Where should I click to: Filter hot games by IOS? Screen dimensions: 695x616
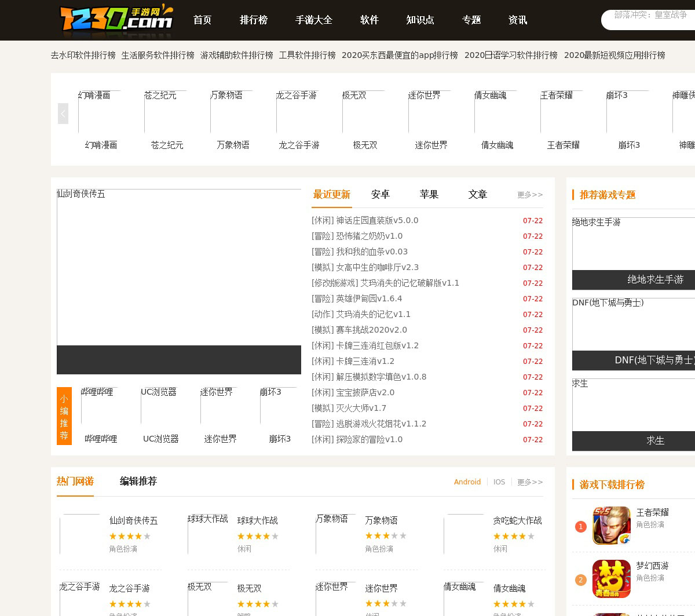[499, 482]
